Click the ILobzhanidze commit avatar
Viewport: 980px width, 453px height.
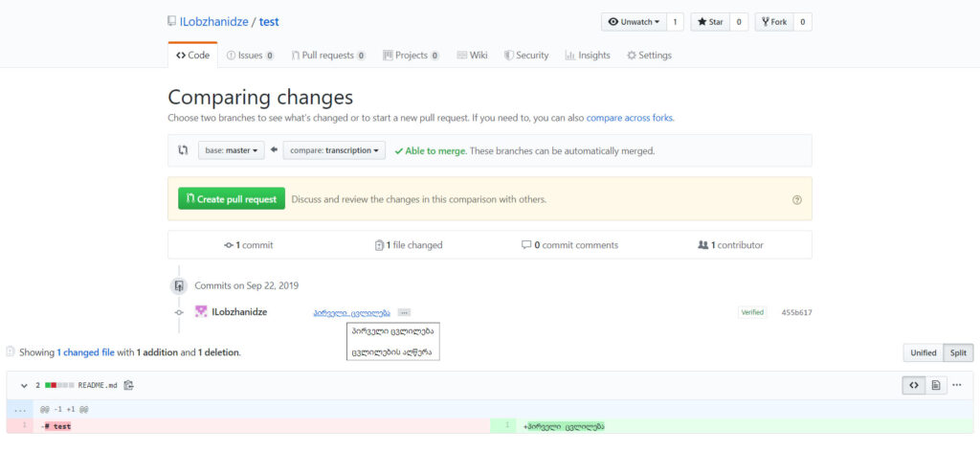click(201, 312)
